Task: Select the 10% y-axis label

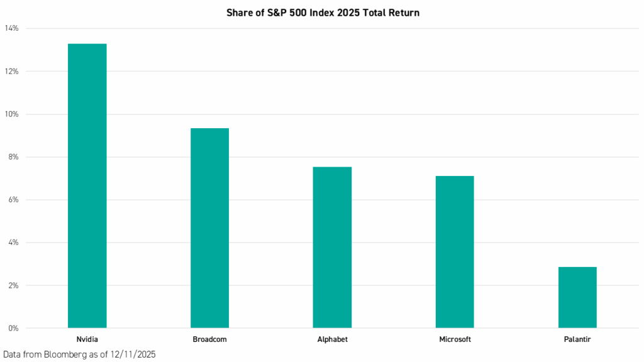Action: [x=11, y=114]
